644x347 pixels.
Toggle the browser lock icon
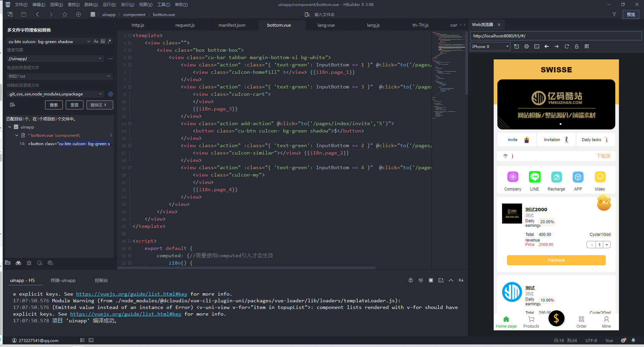577,46
